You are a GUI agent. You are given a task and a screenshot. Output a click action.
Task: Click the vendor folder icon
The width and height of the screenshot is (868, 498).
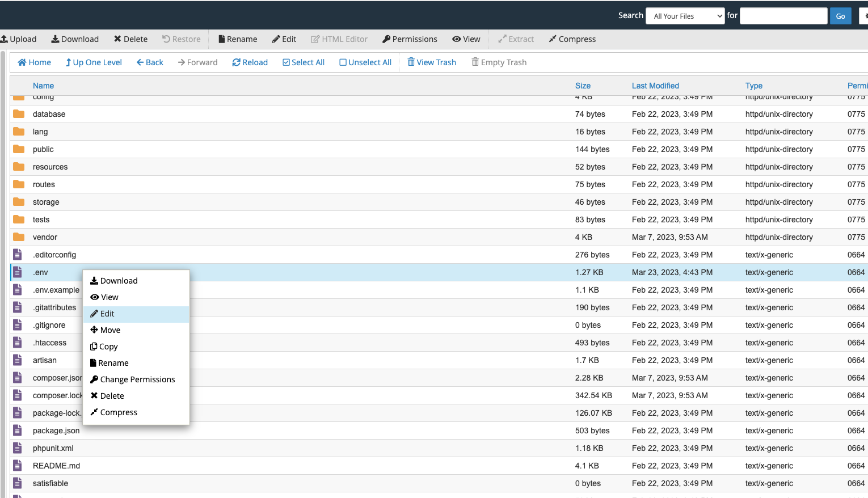coord(19,237)
